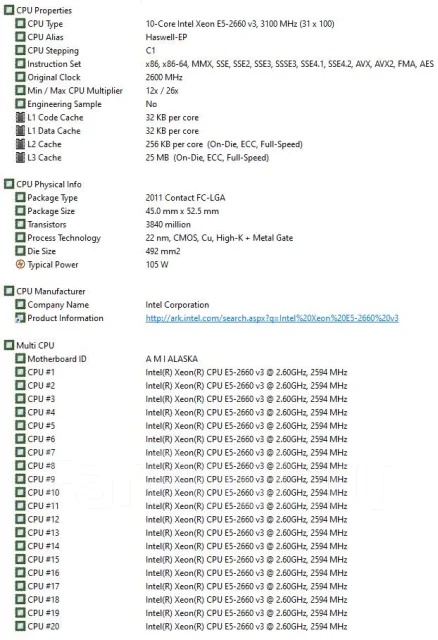Click the CPU Physical Info section icon
Image resolution: width=438 pixels, height=640 pixels.
pyautogui.click(x=9, y=184)
